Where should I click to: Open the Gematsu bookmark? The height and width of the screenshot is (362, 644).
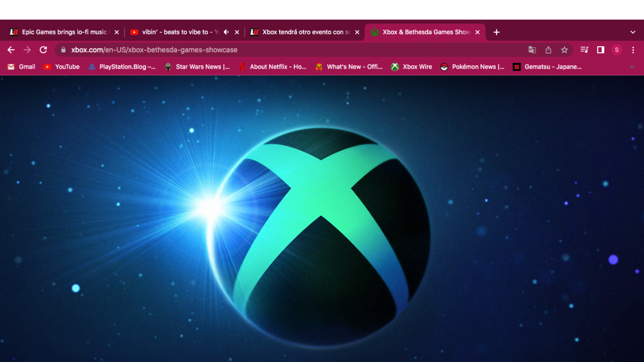click(547, 67)
